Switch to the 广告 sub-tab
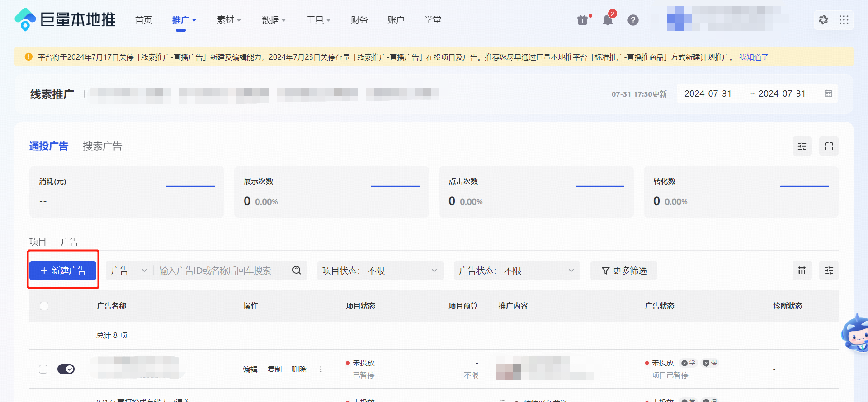This screenshot has width=868, height=402. [x=70, y=242]
